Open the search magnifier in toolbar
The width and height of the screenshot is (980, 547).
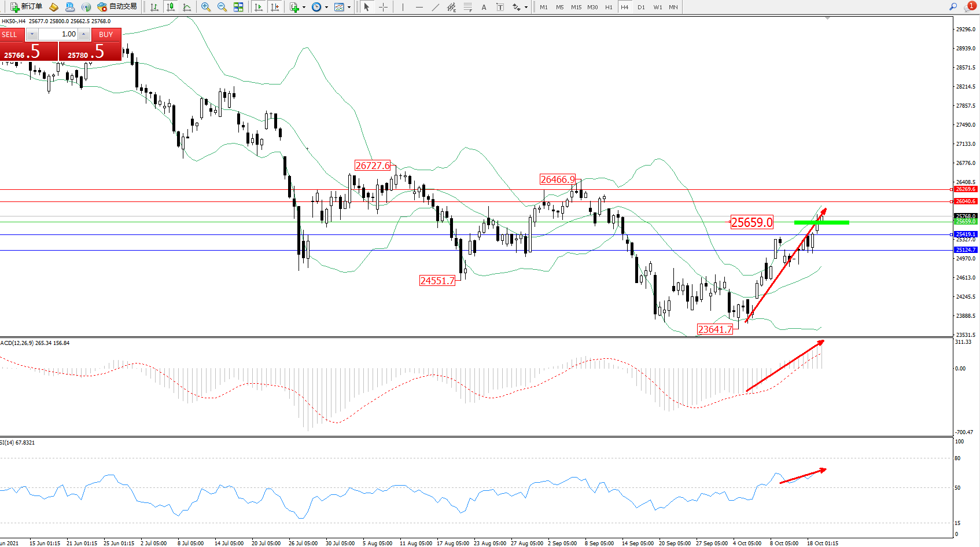click(x=953, y=7)
